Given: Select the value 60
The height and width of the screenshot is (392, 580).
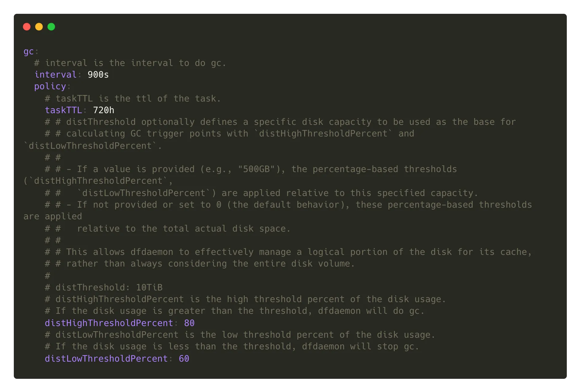Looking at the screenshot, I should 184,359.
